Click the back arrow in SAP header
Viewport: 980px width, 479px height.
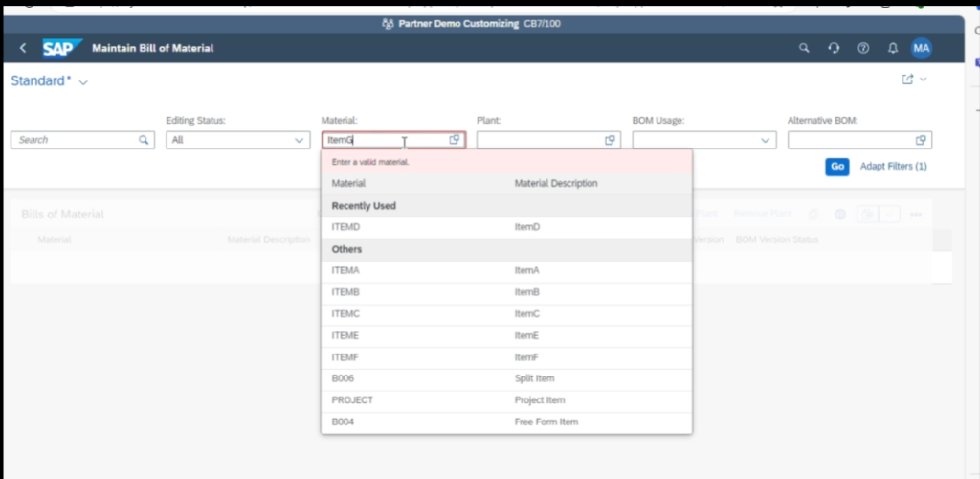point(23,48)
